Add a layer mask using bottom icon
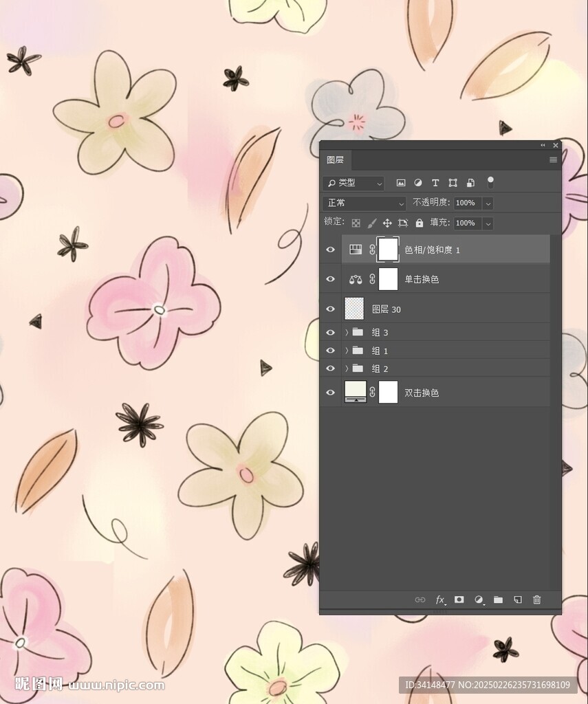This screenshot has width=588, height=704. click(459, 599)
